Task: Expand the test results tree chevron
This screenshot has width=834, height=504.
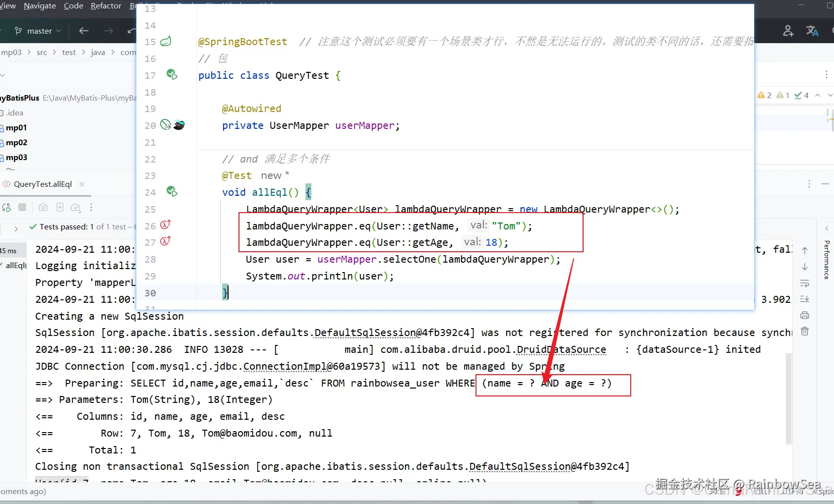Action: point(16,228)
